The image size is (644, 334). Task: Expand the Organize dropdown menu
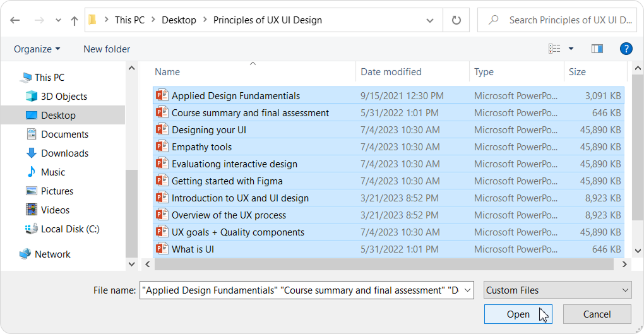37,49
